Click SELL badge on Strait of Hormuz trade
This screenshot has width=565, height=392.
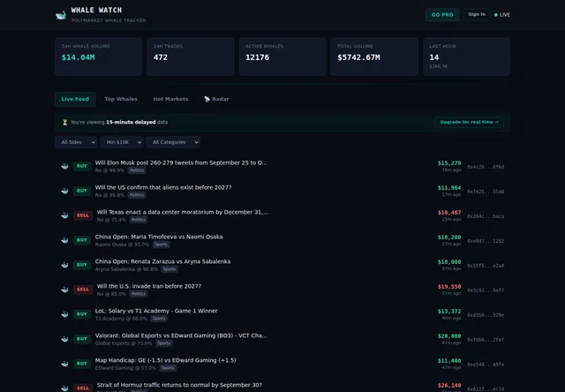[83, 388]
